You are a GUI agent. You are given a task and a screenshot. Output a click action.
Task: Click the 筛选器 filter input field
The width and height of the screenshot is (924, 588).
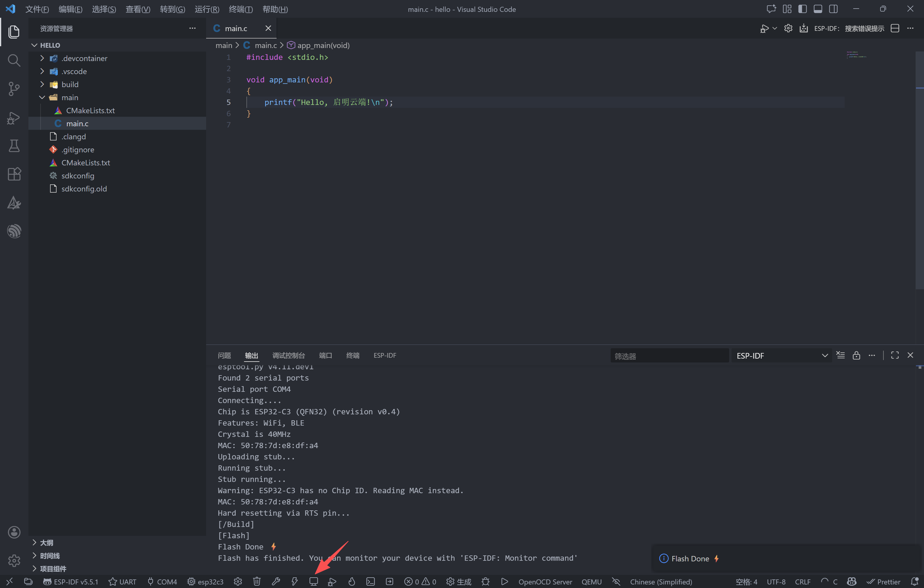coord(670,356)
